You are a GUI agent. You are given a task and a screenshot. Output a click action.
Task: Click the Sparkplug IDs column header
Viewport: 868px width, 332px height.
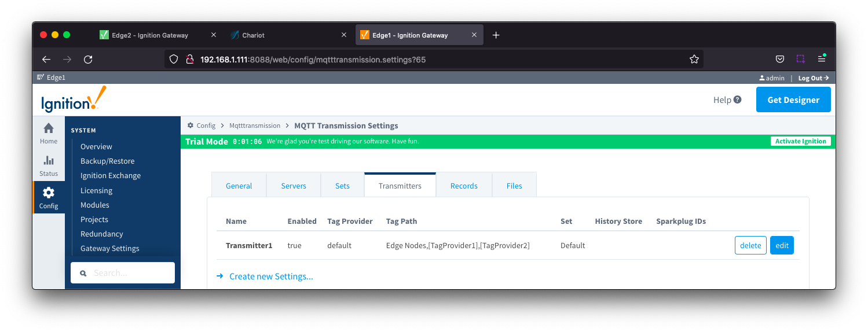pos(681,221)
